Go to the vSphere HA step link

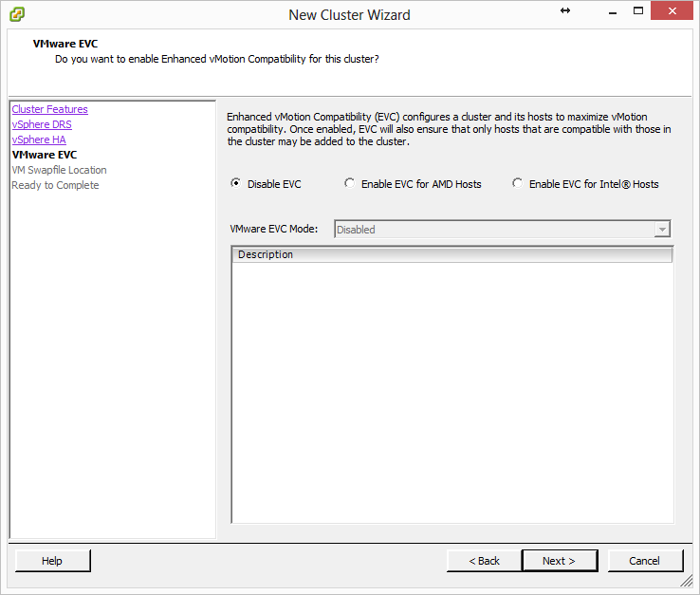[x=39, y=139]
